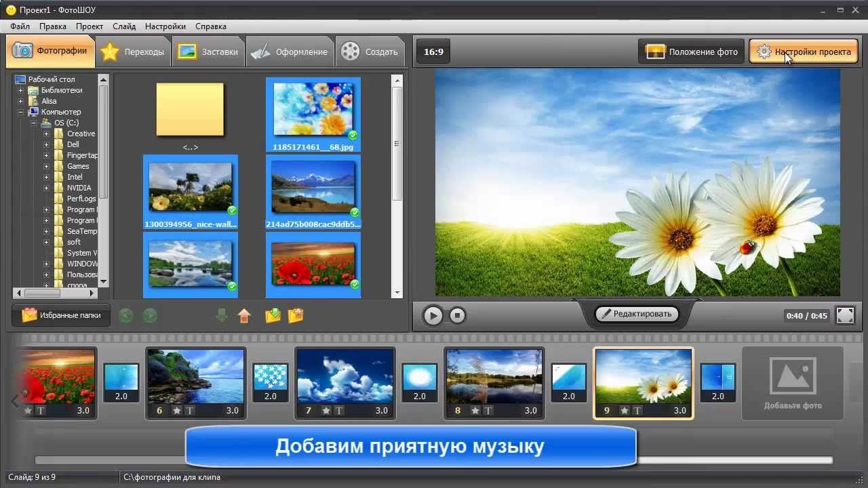Screen dimensions: 868x488
Task: Switch to the Оформление tab
Action: [x=290, y=52]
